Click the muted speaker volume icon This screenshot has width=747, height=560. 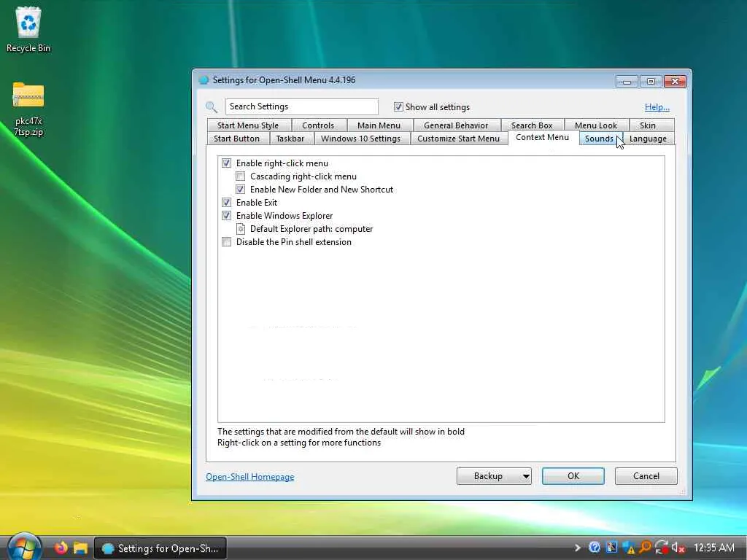678,548
